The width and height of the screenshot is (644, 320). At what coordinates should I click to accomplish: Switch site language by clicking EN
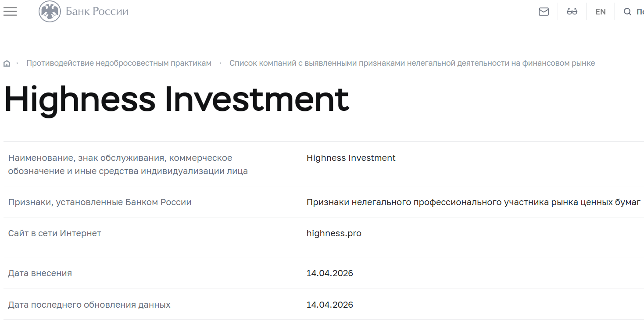600,11
